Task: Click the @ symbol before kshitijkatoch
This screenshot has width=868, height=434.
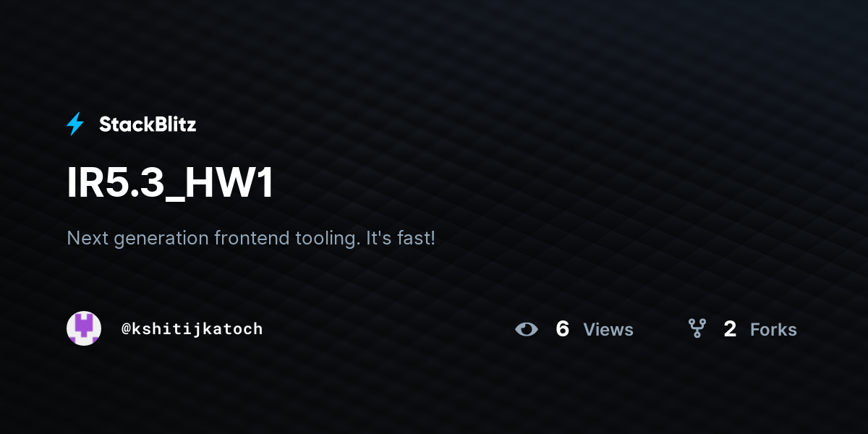Action: (126, 329)
